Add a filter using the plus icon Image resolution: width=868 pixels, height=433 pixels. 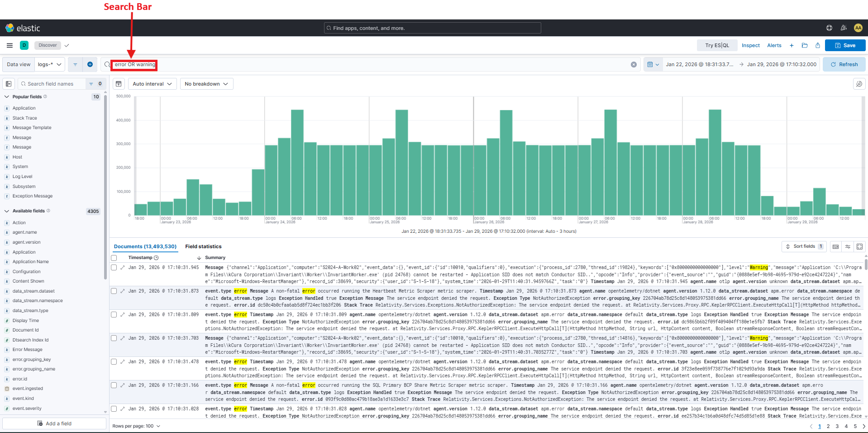tap(90, 64)
